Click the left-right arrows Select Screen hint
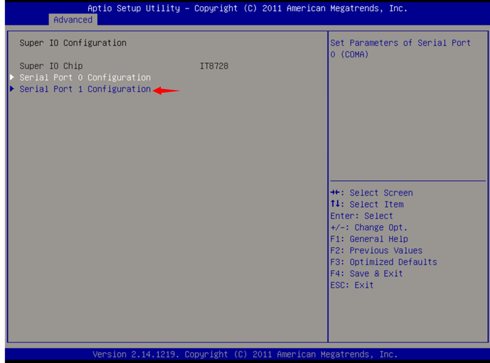The height and width of the screenshot is (363, 490). point(372,193)
